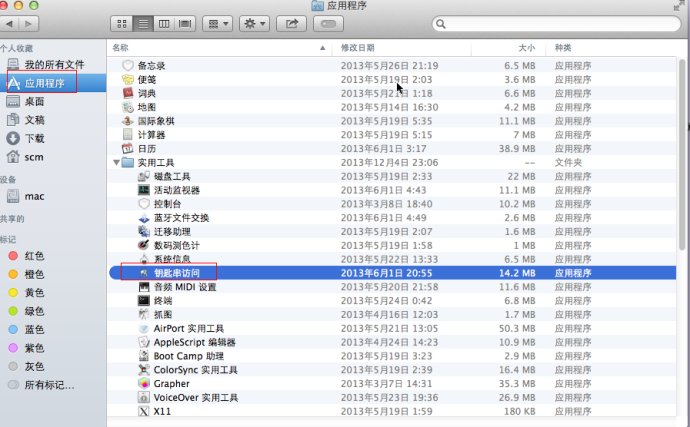690x427 pixels.
Task: Collapse the 实用工具 folder triangle
Action: pyautogui.click(x=116, y=162)
